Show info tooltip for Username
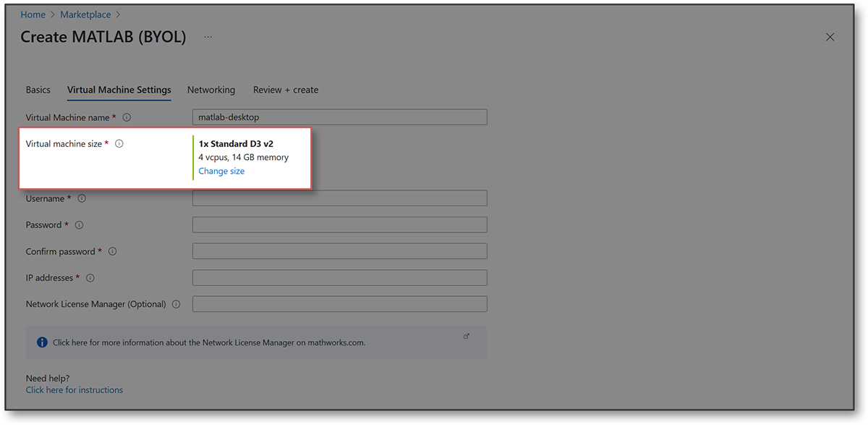The height and width of the screenshot is (425, 868). click(82, 198)
